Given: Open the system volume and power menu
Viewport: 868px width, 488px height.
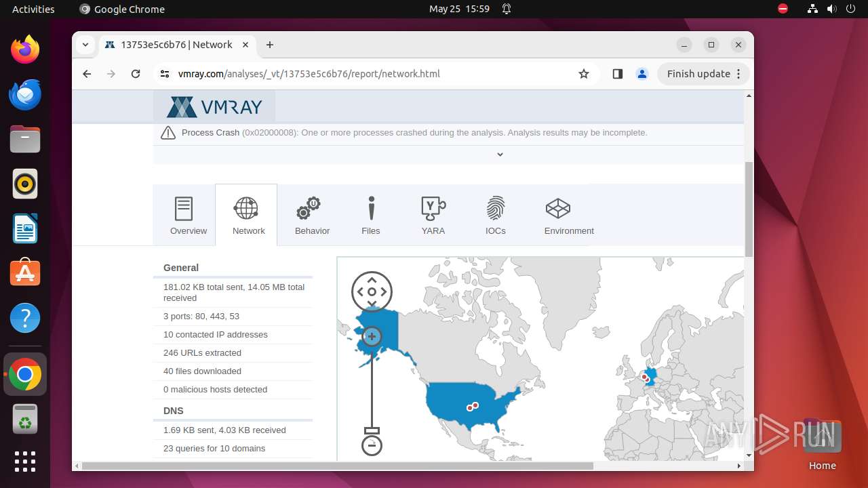Looking at the screenshot, I should coord(831,9).
